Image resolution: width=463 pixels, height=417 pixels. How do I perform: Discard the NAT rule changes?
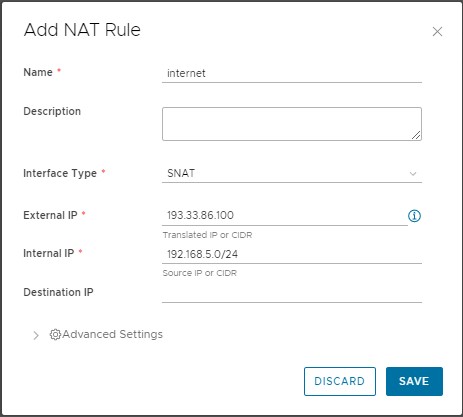coord(340,381)
